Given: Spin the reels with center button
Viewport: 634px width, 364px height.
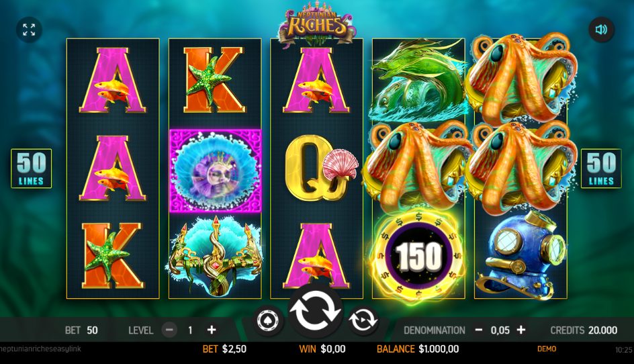Looking at the screenshot, I should [x=316, y=311].
